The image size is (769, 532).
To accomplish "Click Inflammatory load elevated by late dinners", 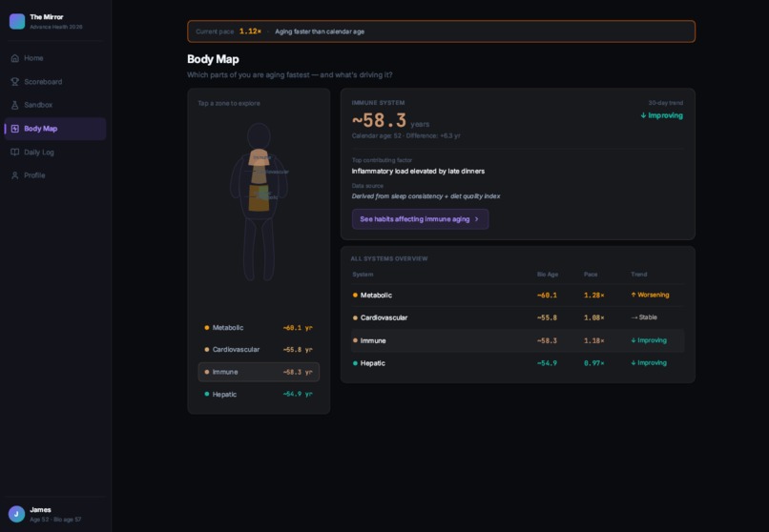I will pos(418,171).
